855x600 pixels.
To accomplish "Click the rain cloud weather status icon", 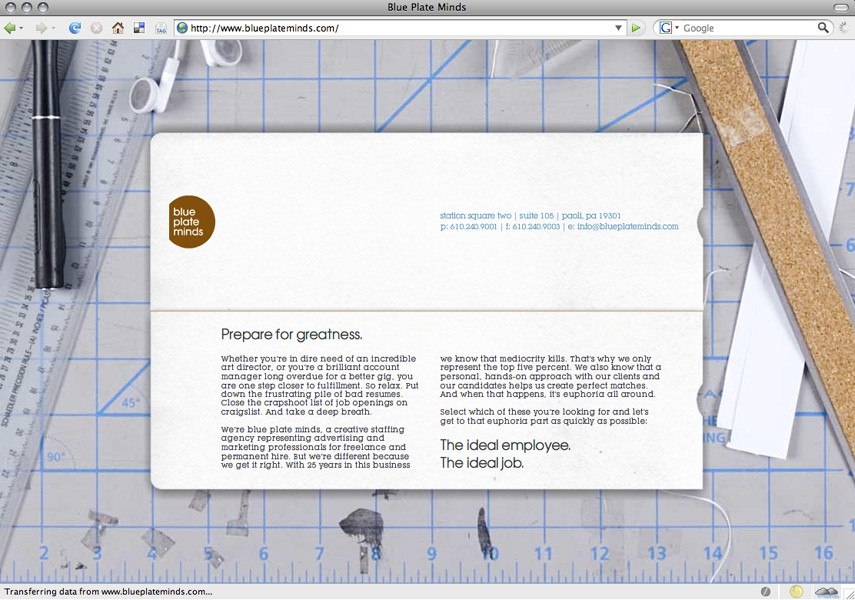I will click(826, 592).
